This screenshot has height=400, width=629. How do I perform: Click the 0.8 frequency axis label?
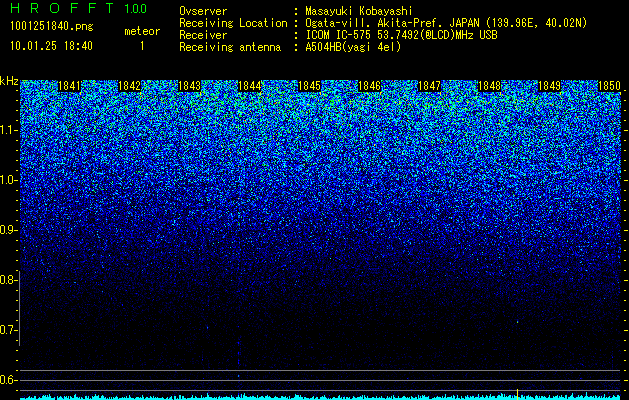coord(8,280)
